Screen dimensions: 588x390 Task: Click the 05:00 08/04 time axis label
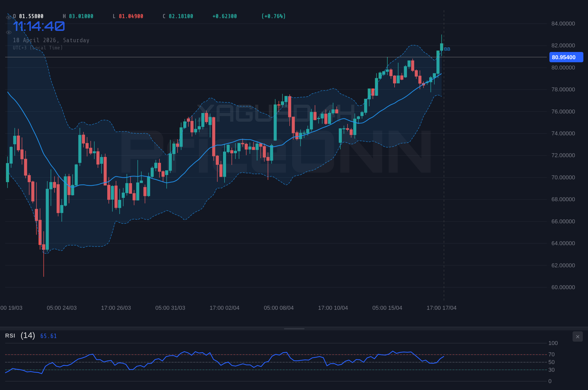tap(279, 308)
